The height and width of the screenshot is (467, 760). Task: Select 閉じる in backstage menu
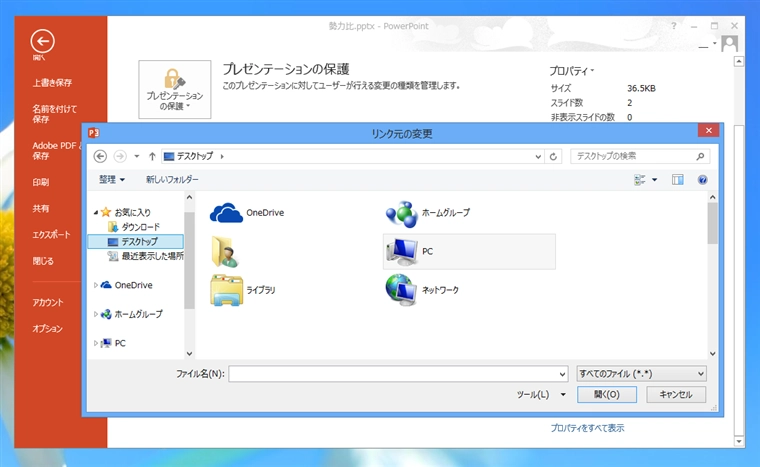pyautogui.click(x=43, y=261)
